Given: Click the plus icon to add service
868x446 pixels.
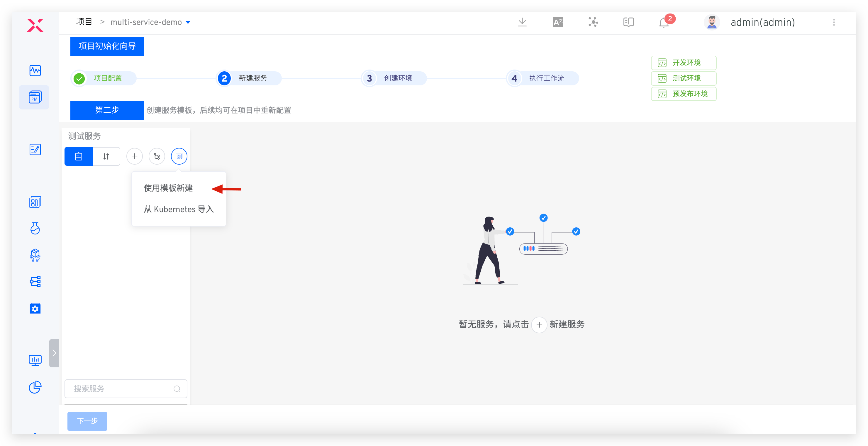Looking at the screenshot, I should point(134,156).
